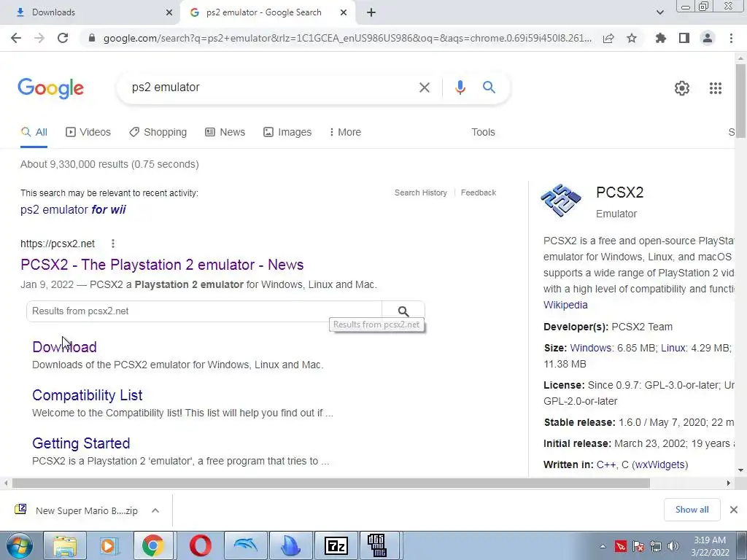Switch to News results
Viewport: 747px width, 560px height.
pos(225,133)
